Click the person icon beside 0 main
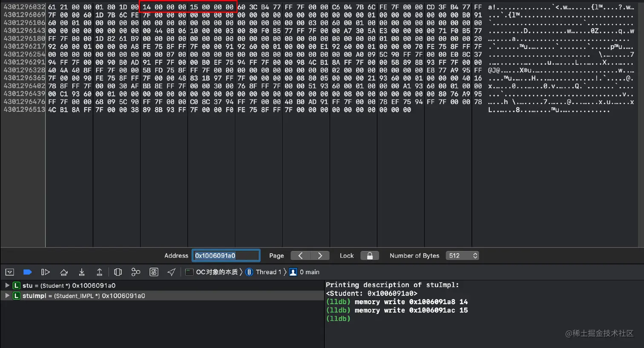 tap(293, 272)
